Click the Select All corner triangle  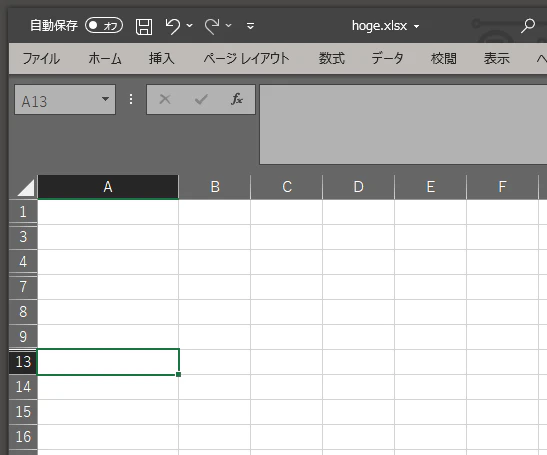click(x=26, y=188)
